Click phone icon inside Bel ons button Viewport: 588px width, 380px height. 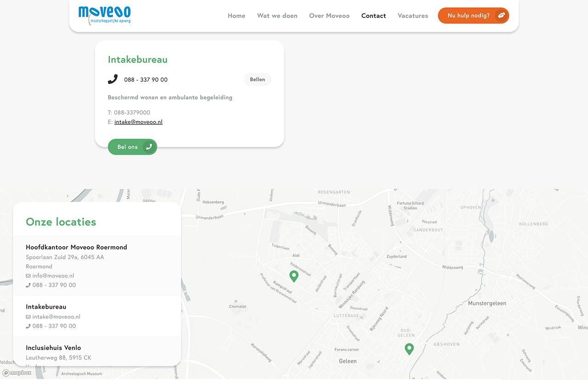click(x=148, y=147)
